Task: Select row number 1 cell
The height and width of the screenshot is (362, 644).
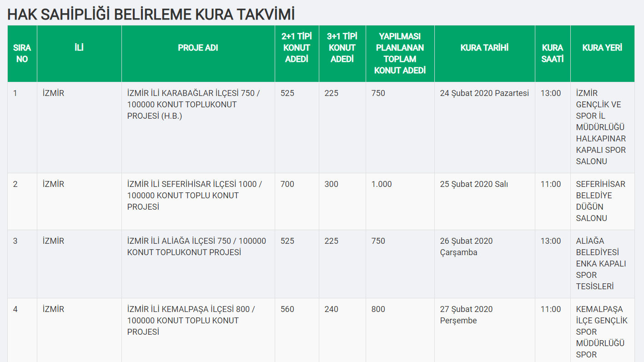Action: pos(22,127)
